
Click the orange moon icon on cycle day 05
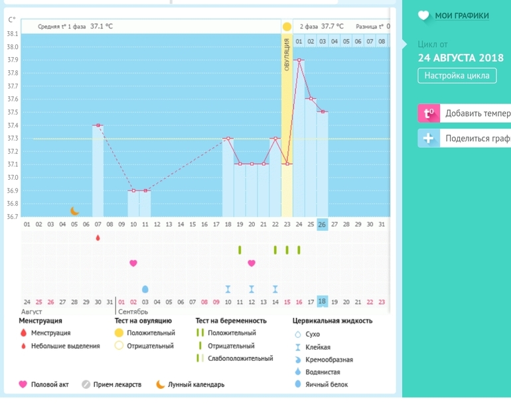pos(75,211)
